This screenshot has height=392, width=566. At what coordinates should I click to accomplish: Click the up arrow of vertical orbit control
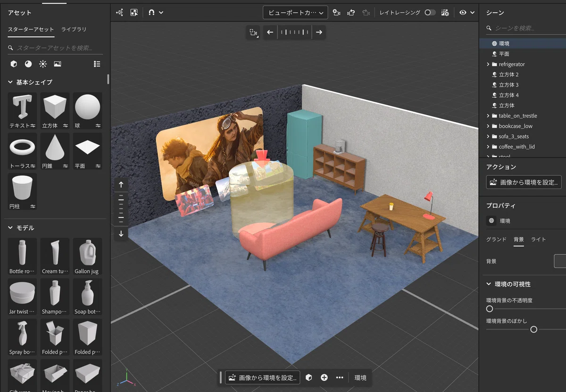point(121,184)
